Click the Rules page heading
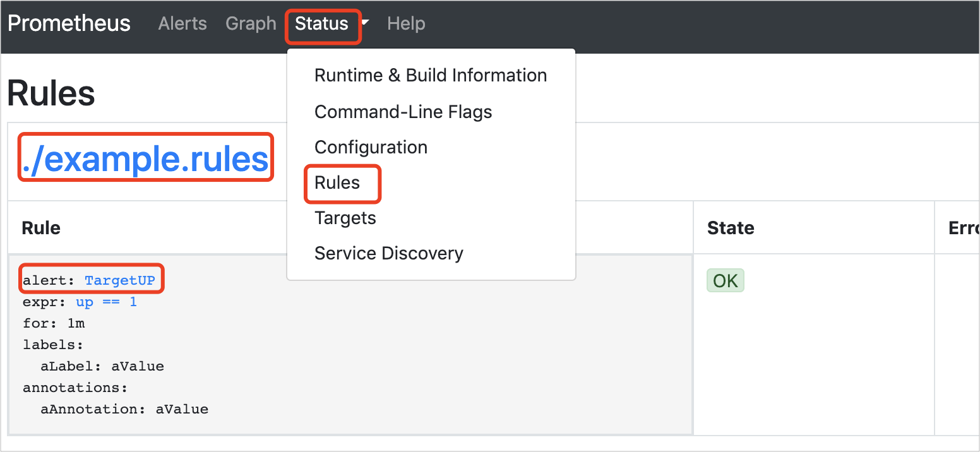The image size is (980, 452). pyautogui.click(x=51, y=93)
